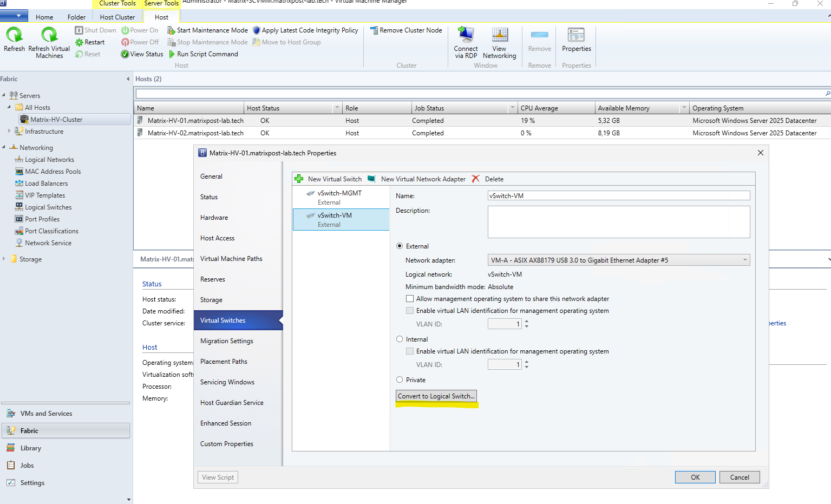Cancel the properties dialog
Screen dimensions: 831x504
point(740,477)
